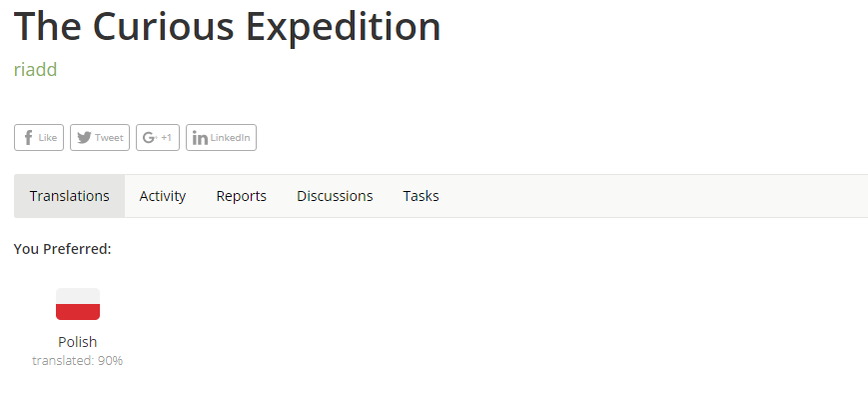Click the Google +1 button
The image size is (868, 394).
(x=158, y=137)
